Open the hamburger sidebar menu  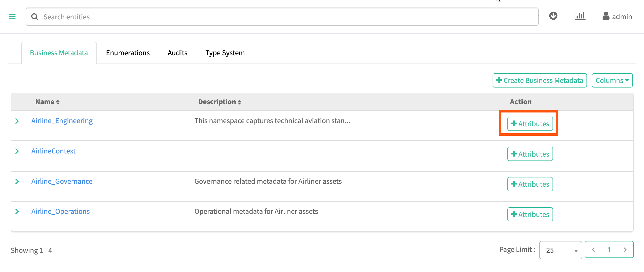[12, 17]
